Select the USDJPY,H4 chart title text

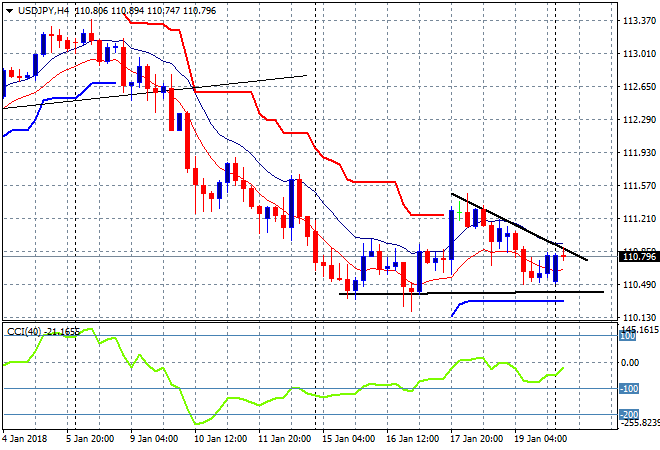click(x=43, y=11)
